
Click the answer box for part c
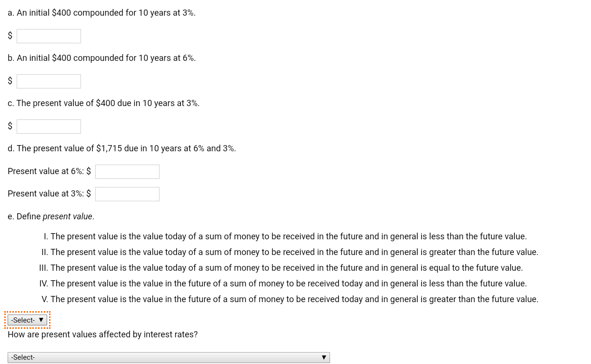(48, 126)
